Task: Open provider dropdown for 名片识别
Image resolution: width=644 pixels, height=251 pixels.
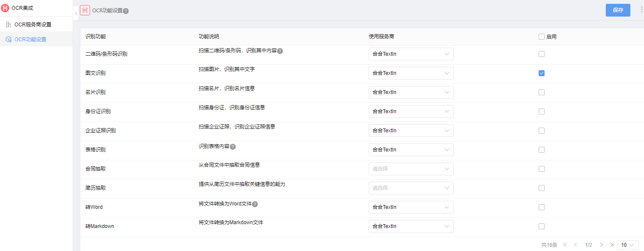Action: pos(411,92)
